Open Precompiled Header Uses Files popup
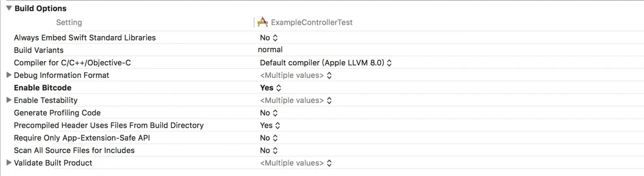The height and width of the screenshot is (176, 644). (x=270, y=125)
